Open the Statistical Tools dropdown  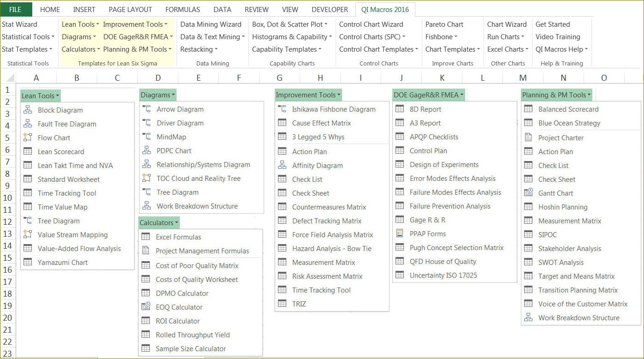coord(28,36)
